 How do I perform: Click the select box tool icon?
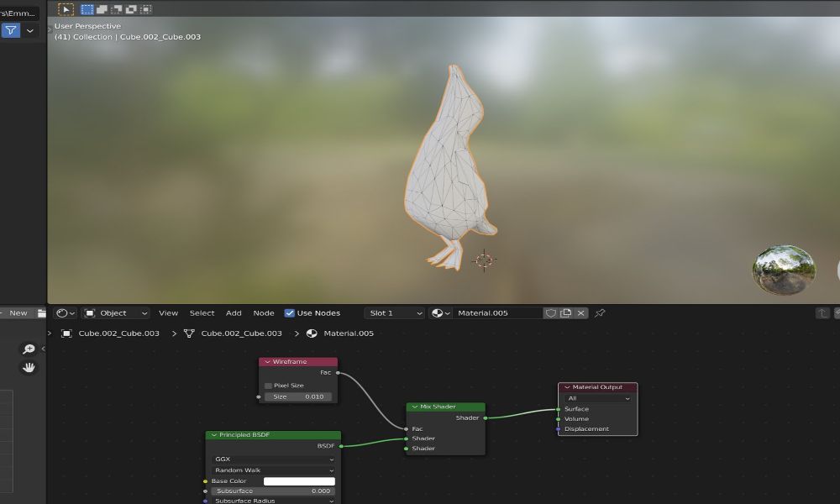(x=66, y=9)
